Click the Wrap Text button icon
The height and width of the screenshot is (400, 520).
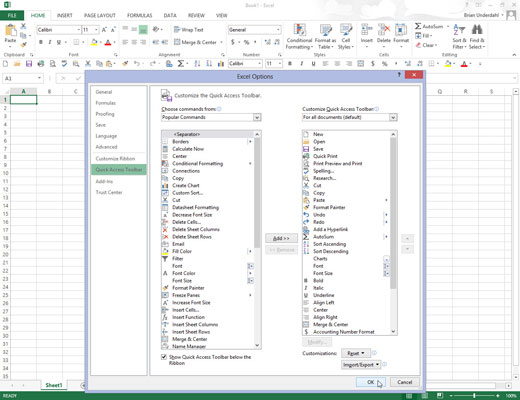click(177, 30)
